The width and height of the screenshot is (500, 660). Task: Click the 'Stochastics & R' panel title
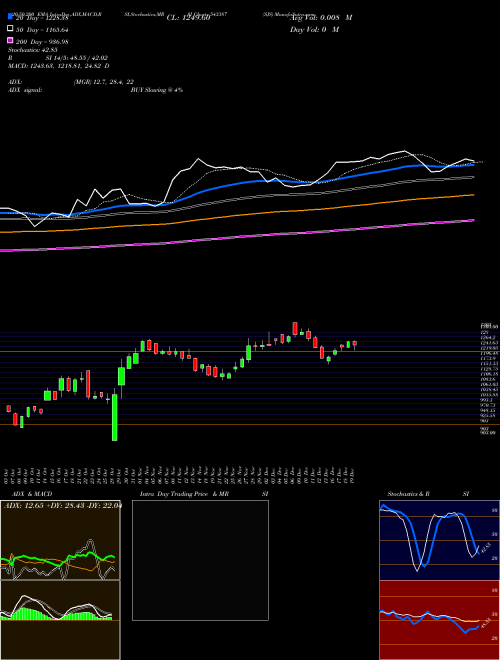(x=408, y=494)
